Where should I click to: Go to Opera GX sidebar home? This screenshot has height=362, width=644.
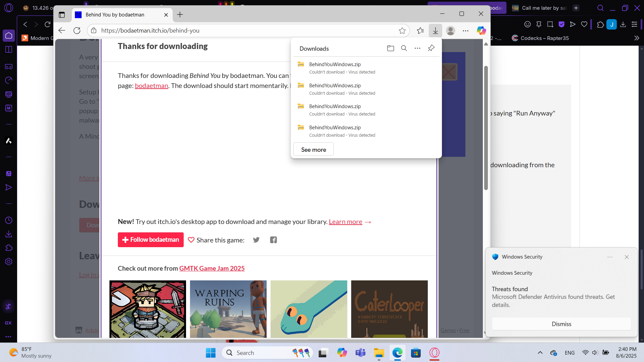tap(9, 36)
